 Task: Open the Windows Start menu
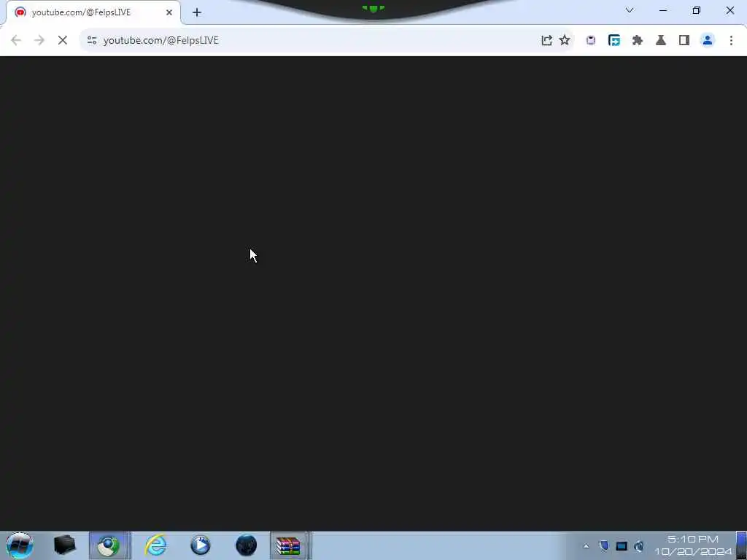(19, 545)
